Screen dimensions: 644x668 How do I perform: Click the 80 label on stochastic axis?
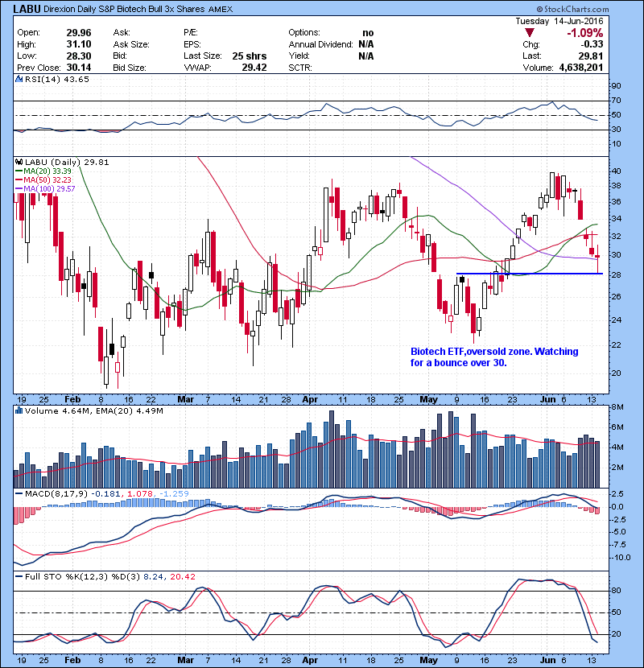pos(617,591)
